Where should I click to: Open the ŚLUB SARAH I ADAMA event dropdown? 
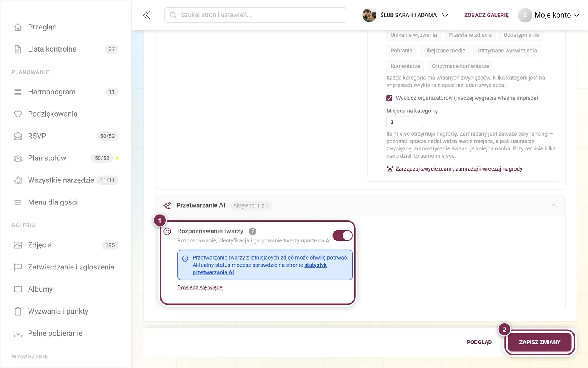(405, 15)
